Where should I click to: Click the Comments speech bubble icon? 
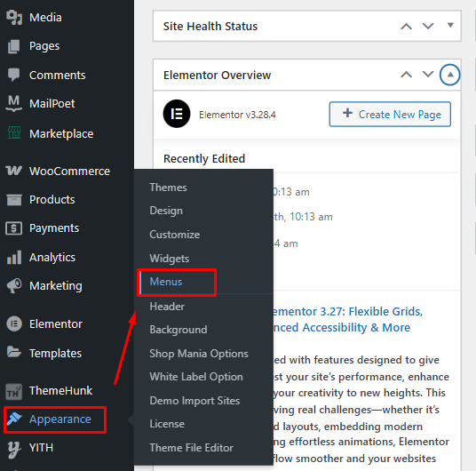14,75
